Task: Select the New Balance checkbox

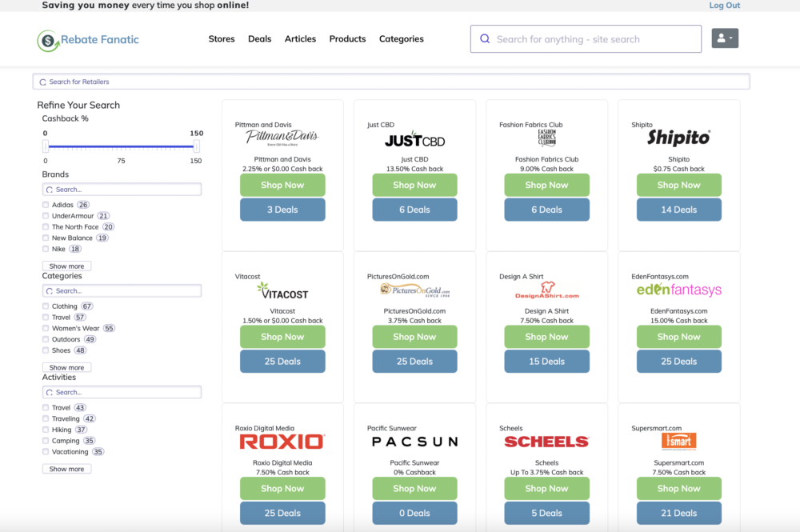Action: (46, 238)
